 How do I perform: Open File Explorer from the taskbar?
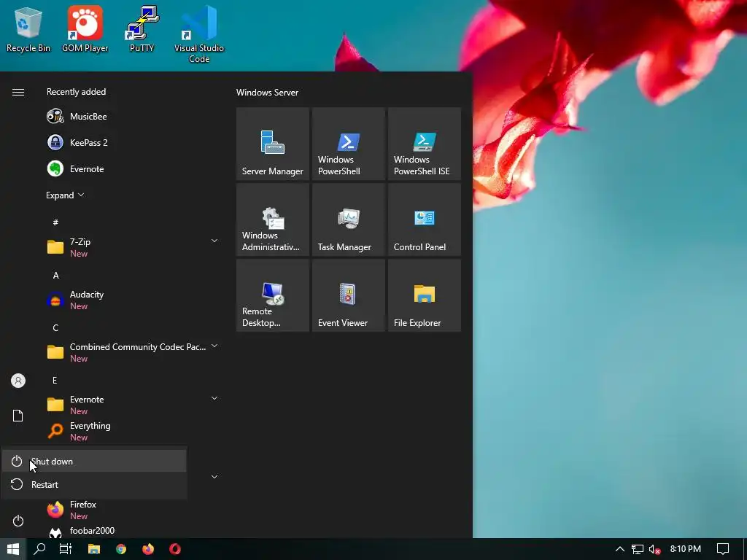click(x=94, y=549)
